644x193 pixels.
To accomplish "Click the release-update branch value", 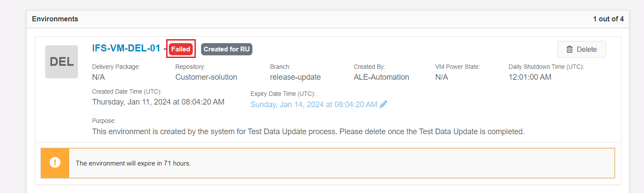I will click(295, 77).
